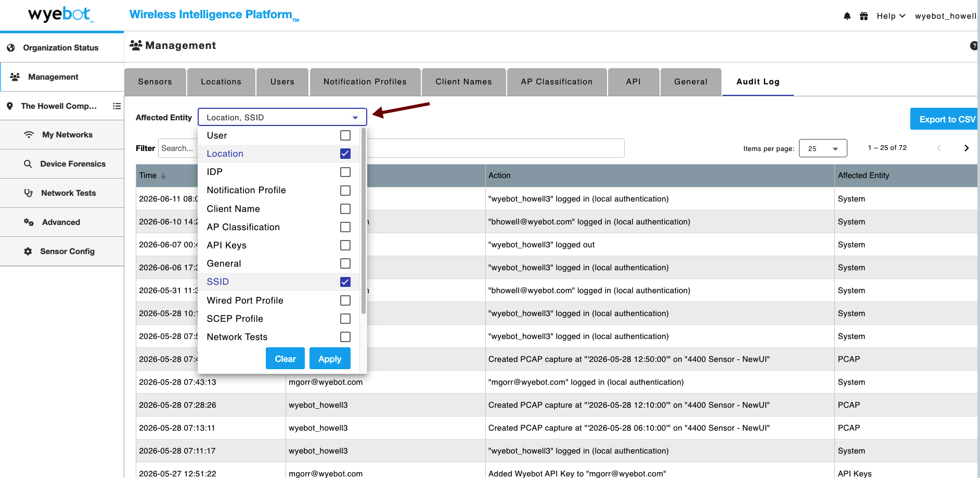Select the Audit Log tab

758,82
